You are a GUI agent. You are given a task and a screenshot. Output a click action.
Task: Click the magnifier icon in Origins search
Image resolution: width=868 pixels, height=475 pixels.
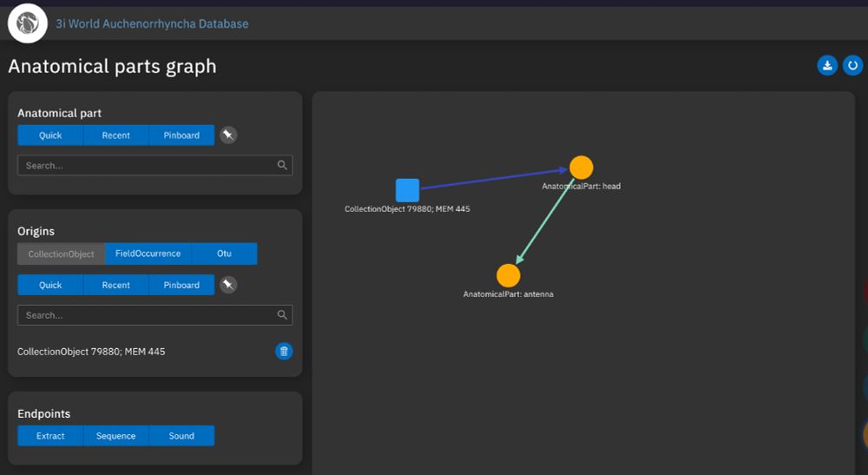(282, 314)
